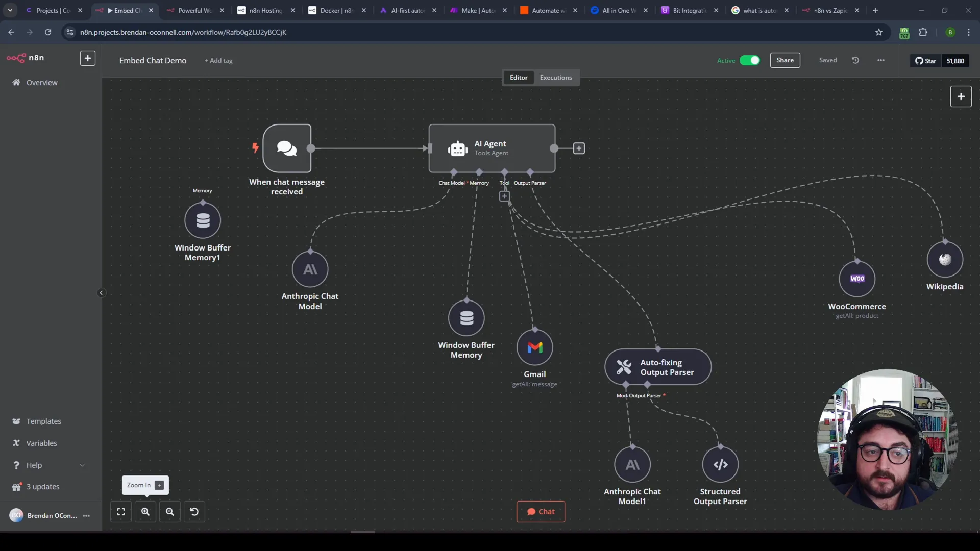Select the Anthropic Chat Model node icon
The height and width of the screenshot is (551, 980).
310,269
